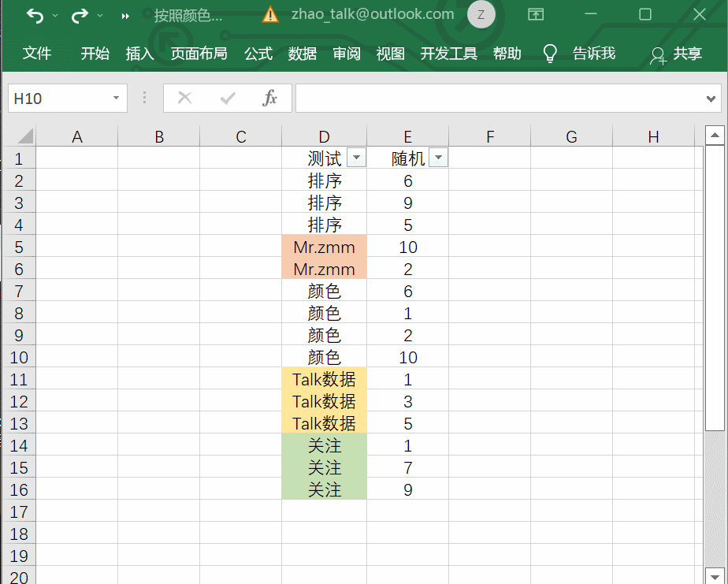Click the fx Insert Function icon

click(x=269, y=98)
